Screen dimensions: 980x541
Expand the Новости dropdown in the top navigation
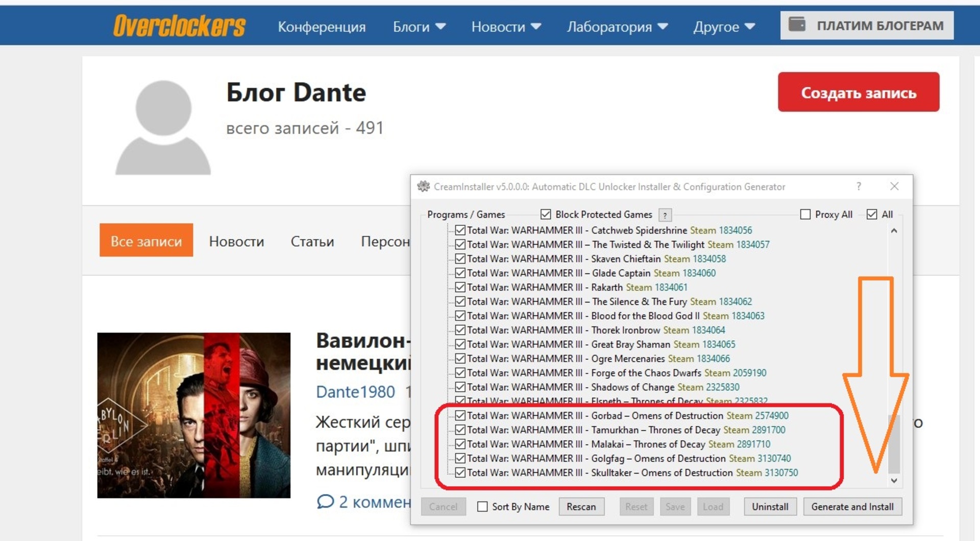[506, 27]
